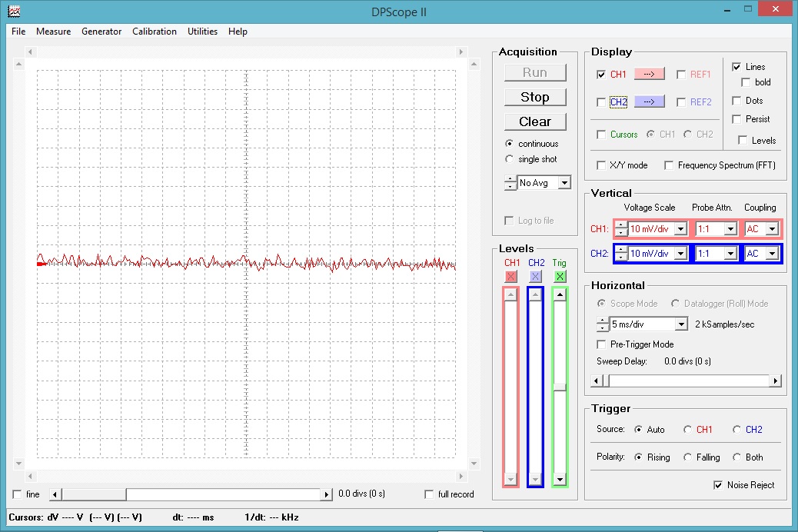This screenshot has height=532, width=798.
Task: Click up arrow of CH2 level slider
Action: coord(535,294)
